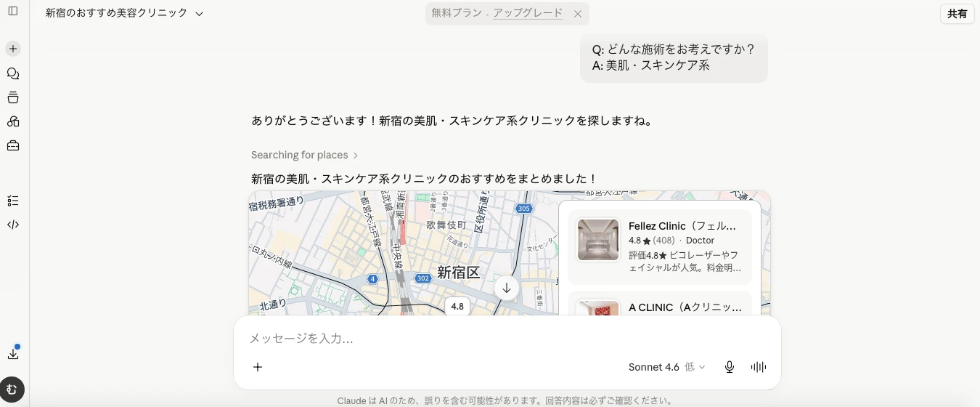Select the Fellez Clinic card
980x407 pixels.
[660, 248]
